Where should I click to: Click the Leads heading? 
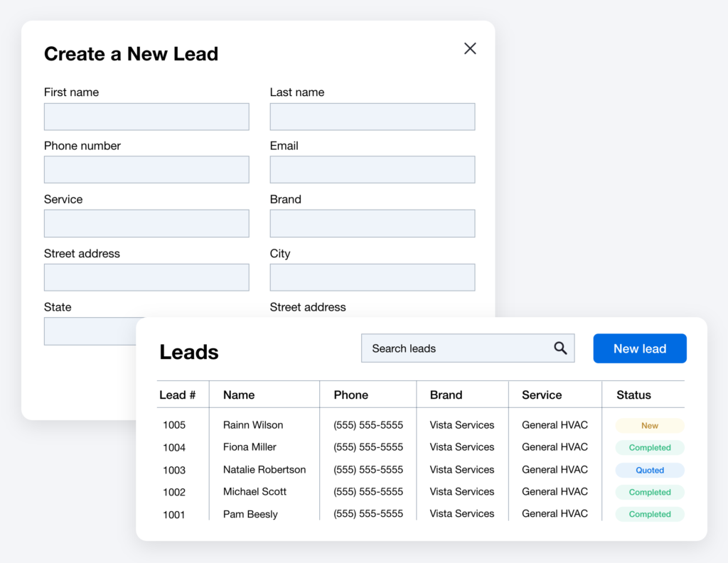(x=189, y=352)
